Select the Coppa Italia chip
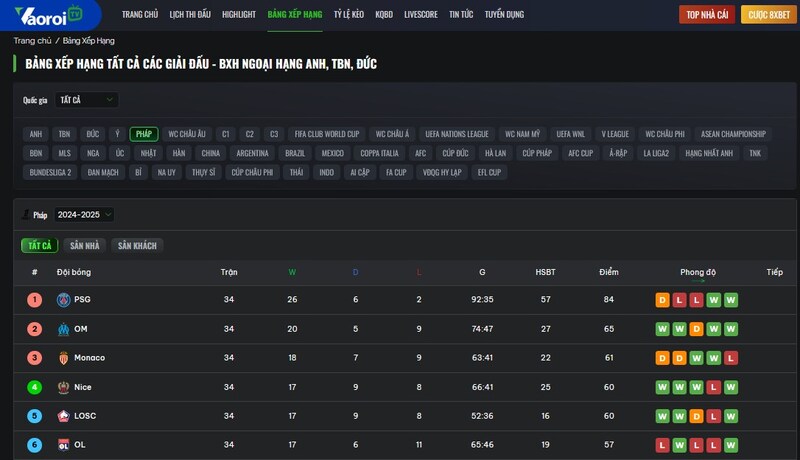Screen dimensions: 800x460 pos(380,153)
